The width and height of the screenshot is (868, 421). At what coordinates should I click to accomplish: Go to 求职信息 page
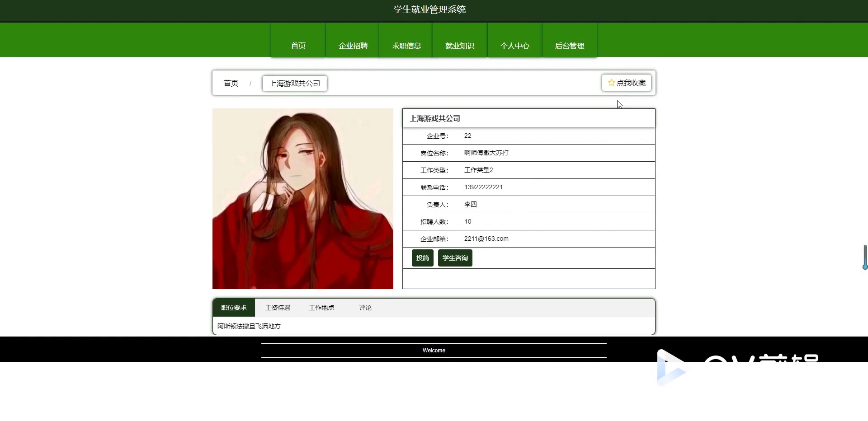pyautogui.click(x=406, y=40)
